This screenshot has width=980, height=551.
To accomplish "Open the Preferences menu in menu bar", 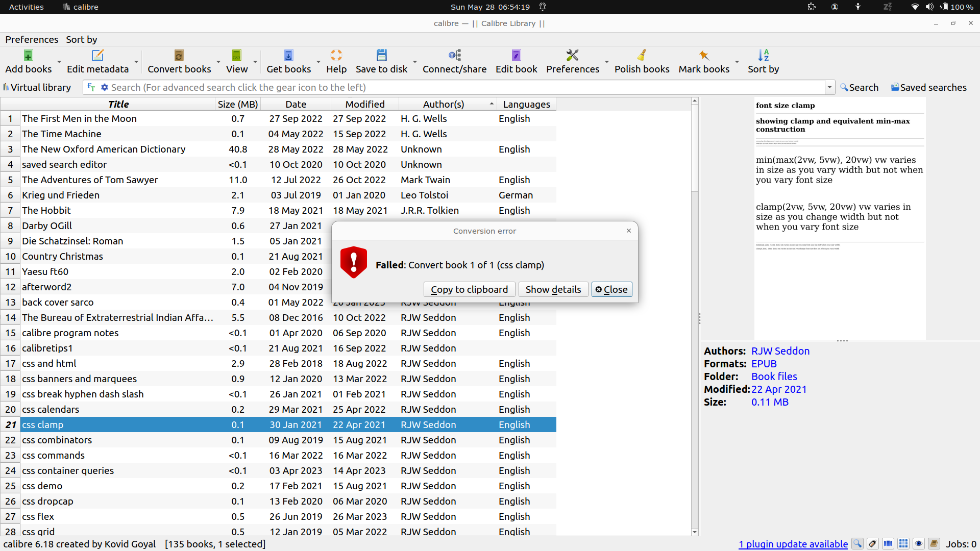I will 32,39.
